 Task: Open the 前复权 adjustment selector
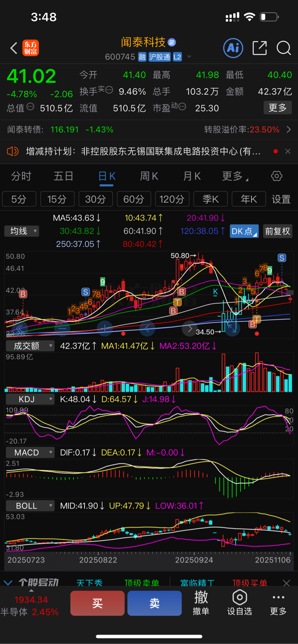(277, 231)
